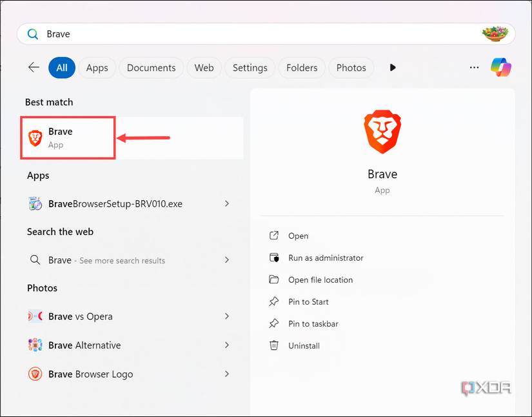532x417 pixels.
Task: Click the Open icon in details pane
Action: pos(274,236)
